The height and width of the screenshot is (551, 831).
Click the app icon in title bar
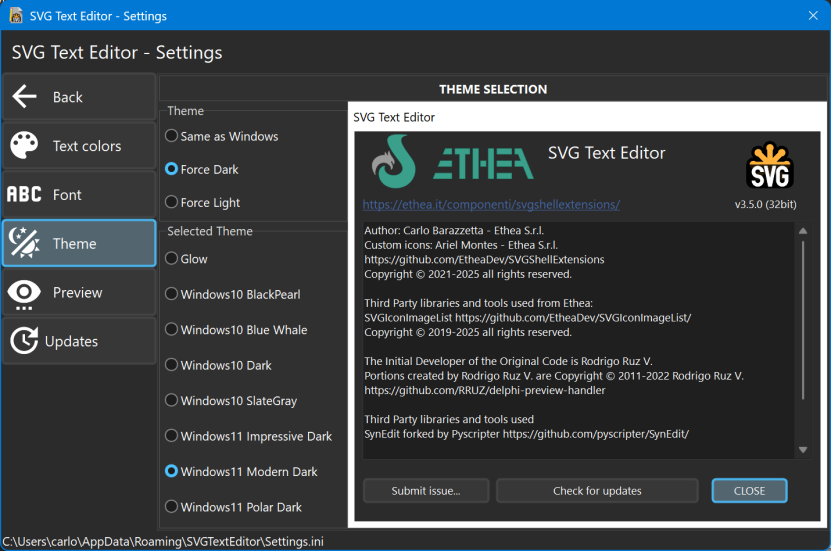pyautogui.click(x=16, y=15)
